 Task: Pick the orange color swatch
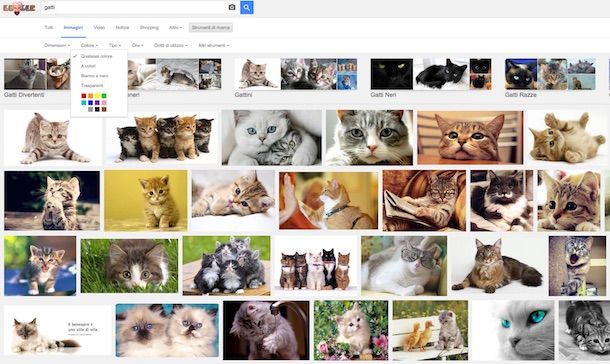[x=90, y=96]
